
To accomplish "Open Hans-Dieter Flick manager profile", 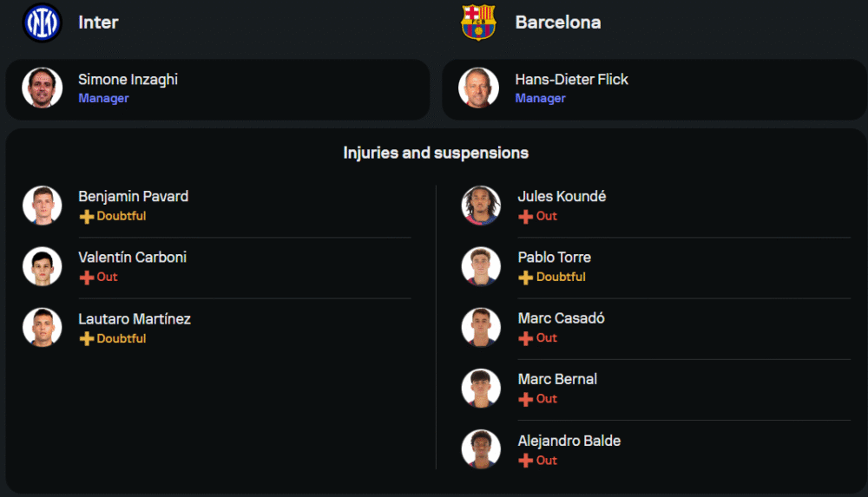I will coord(571,80).
